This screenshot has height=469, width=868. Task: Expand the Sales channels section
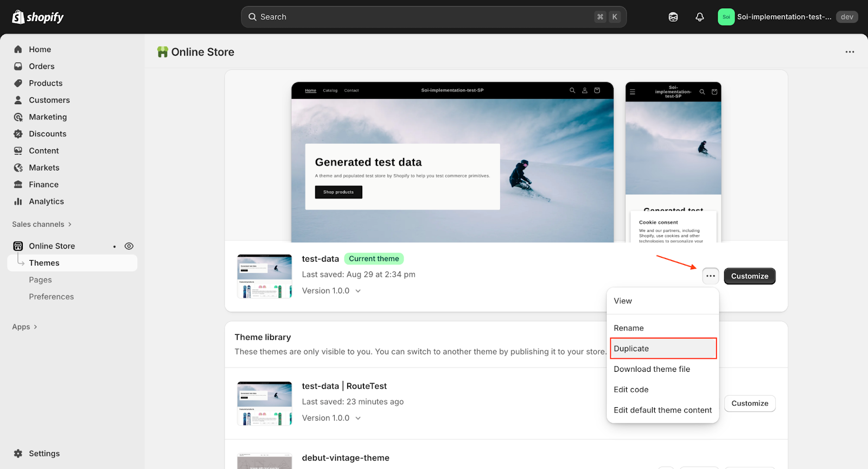pos(42,224)
